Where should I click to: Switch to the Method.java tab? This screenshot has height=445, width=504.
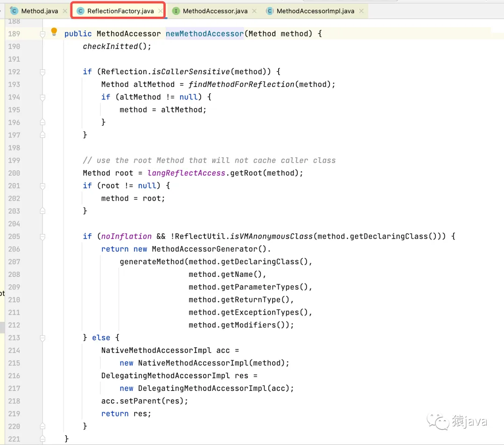(x=39, y=11)
